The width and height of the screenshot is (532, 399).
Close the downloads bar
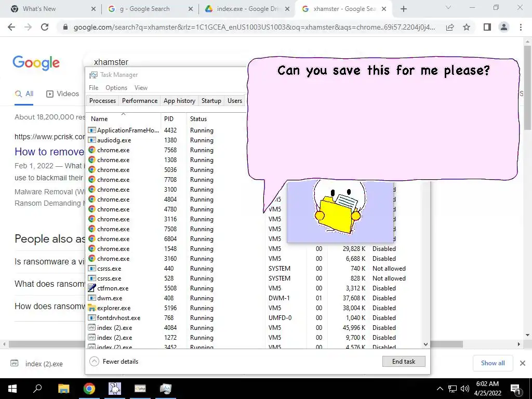[523, 363]
